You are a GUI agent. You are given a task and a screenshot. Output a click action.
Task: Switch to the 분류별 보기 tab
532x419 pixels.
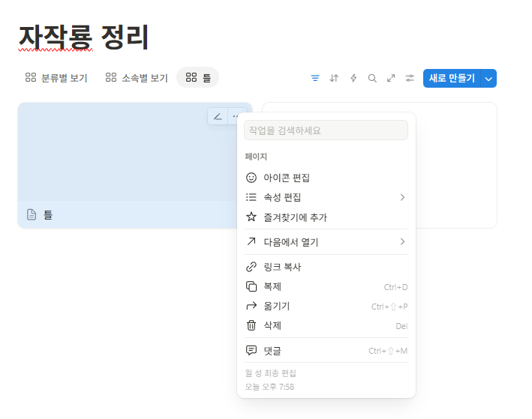56,78
